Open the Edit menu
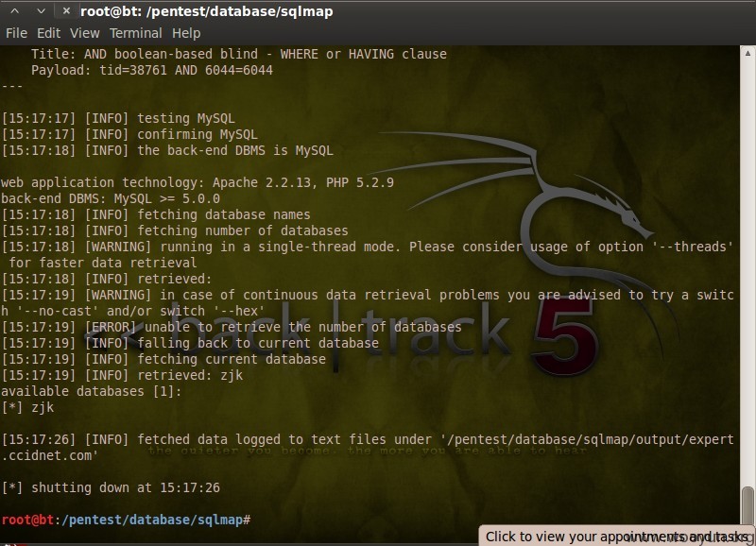The width and height of the screenshot is (756, 546). click(49, 33)
